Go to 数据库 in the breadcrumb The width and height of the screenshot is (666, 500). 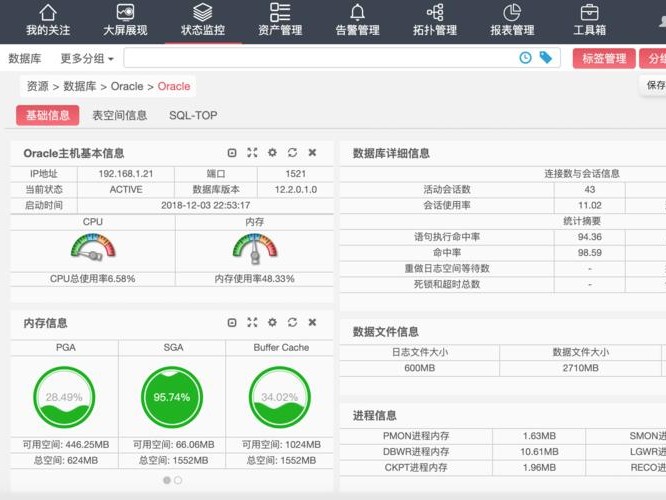[80, 86]
